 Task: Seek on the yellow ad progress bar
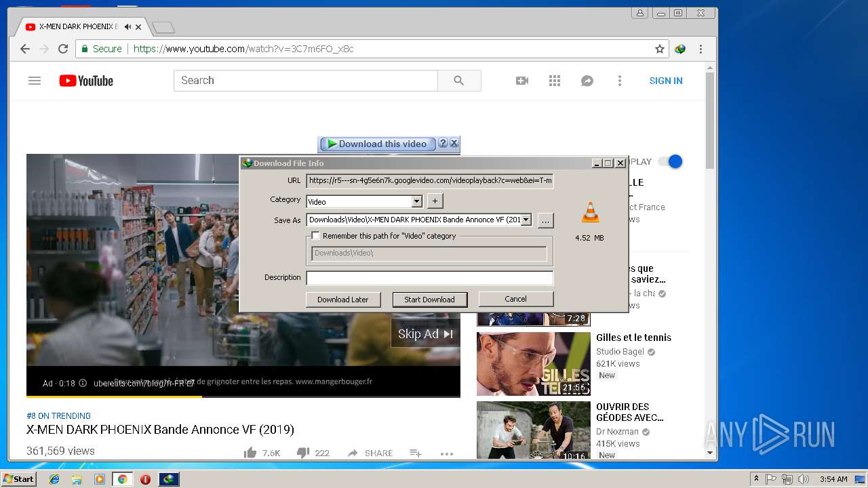tap(243, 396)
